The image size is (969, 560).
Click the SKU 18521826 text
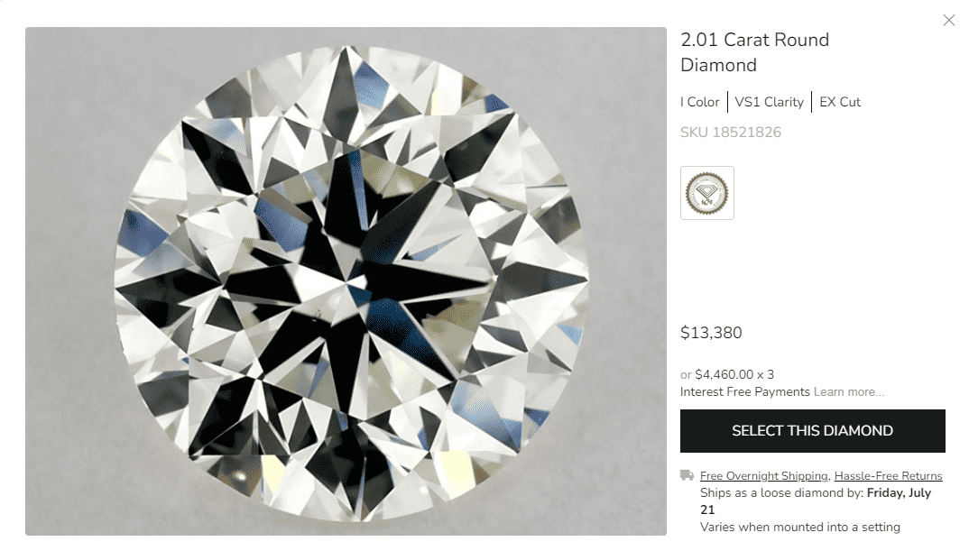point(731,132)
